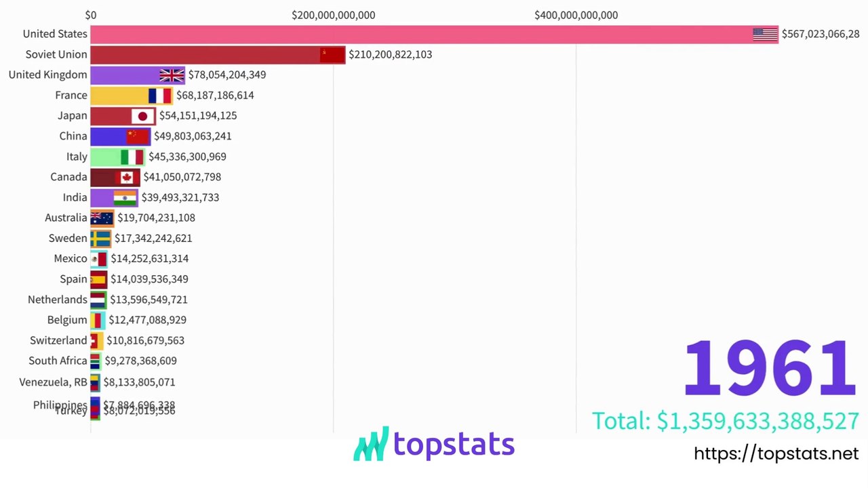Click the Canada maple leaf flag

(x=126, y=177)
